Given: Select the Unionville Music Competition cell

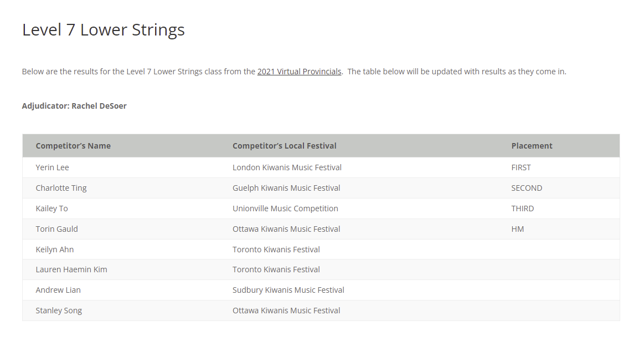Looking at the screenshot, I should 285,208.
